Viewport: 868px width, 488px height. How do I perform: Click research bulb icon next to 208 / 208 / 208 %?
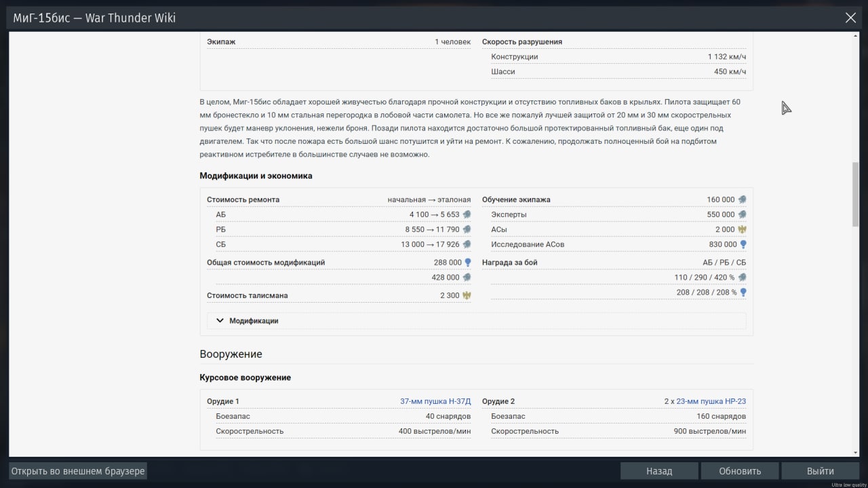[743, 293]
